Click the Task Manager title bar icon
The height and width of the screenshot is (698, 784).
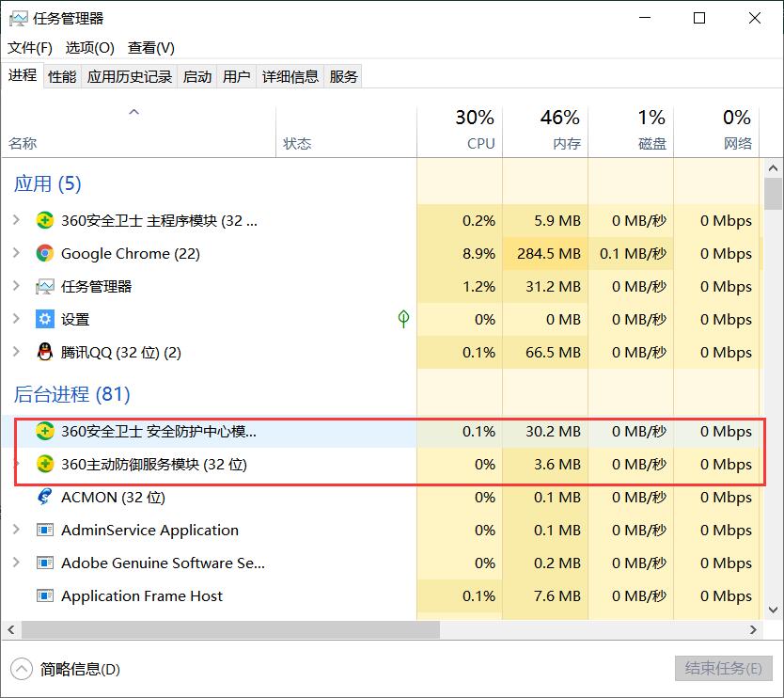coord(17,17)
